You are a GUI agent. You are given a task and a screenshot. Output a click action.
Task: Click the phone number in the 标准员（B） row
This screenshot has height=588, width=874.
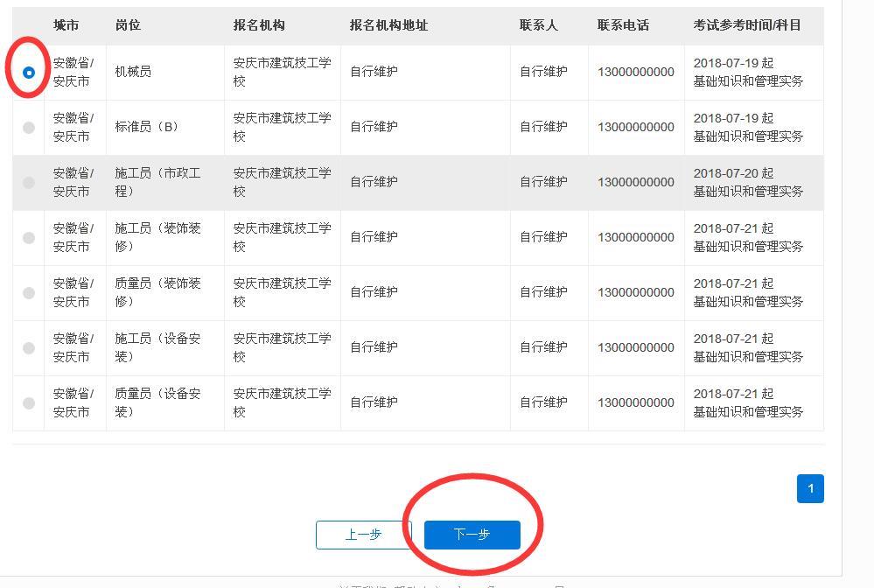(x=636, y=127)
